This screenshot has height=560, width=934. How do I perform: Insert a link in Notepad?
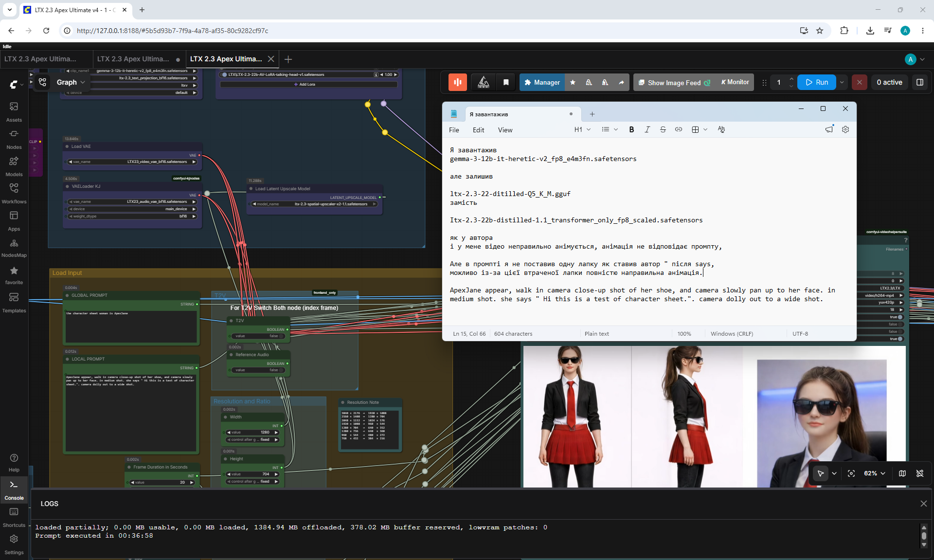click(678, 129)
